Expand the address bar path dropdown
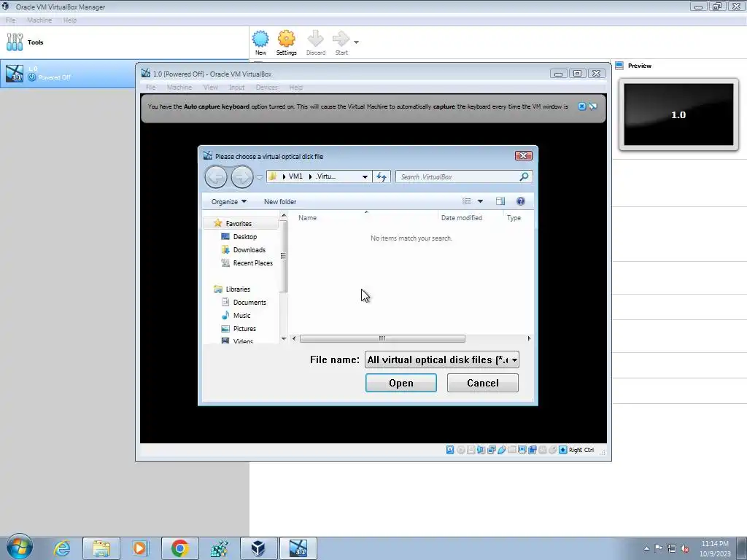Image resolution: width=747 pixels, height=560 pixels. (365, 176)
